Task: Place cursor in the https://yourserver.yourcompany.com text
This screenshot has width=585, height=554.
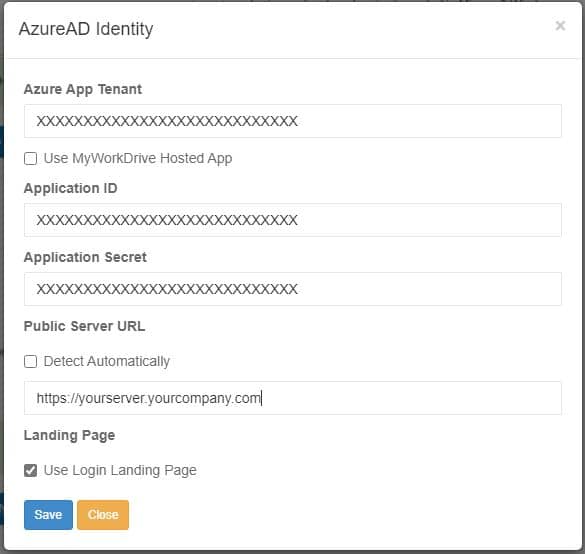Action: coord(148,398)
